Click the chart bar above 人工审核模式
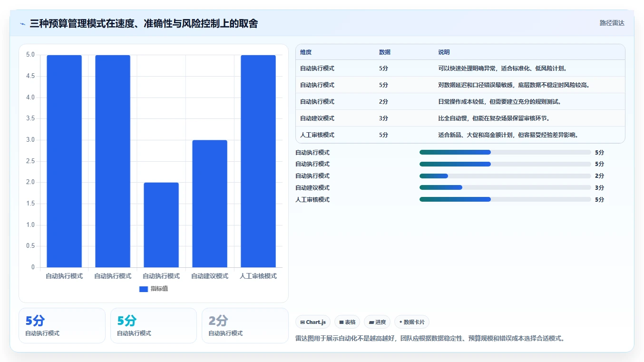This screenshot has width=644, height=362. pos(258,161)
